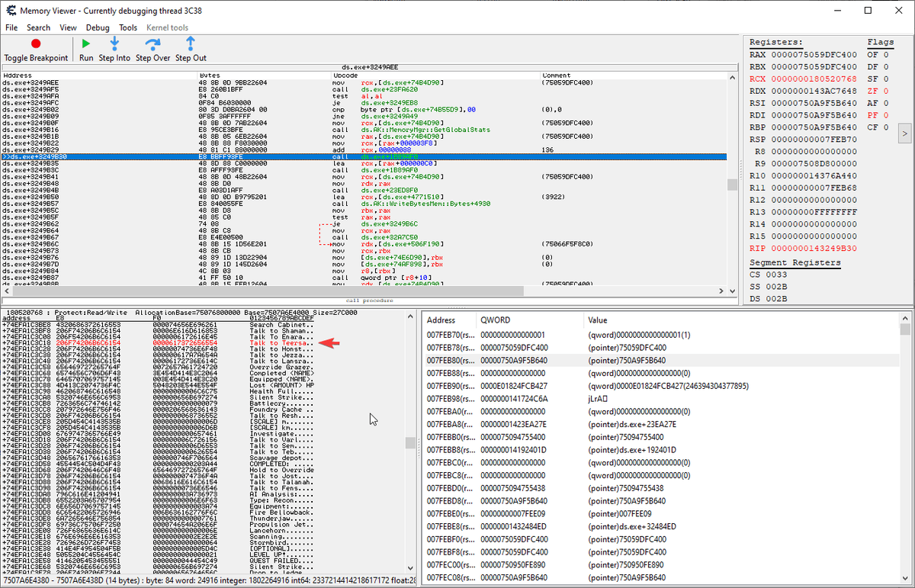Viewport: 915px width, 588px height.
Task: Click the Toggle Breakpoint red circle icon
Action: pos(35,44)
